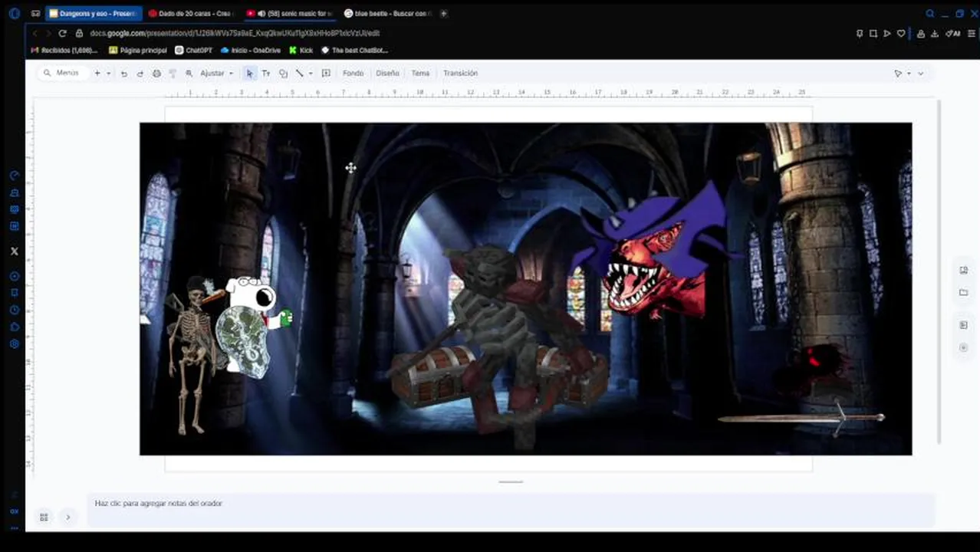Click the heart bookmark icon in address bar

click(x=901, y=34)
